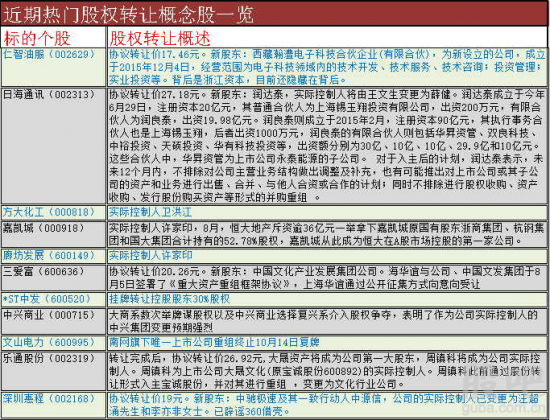Click the 方大化工 (000818) stock cell
The width and height of the screenshot is (550, 420).
(49, 212)
